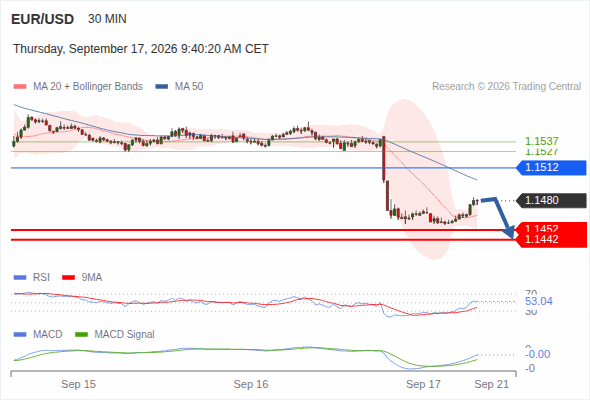Click the 9MA legend label
This screenshot has width=590, height=400.
click(x=92, y=278)
